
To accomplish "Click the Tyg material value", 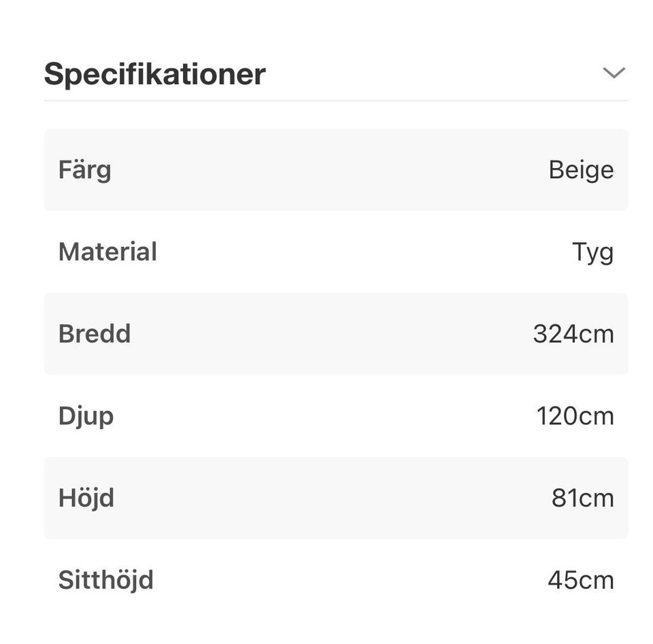I will click(x=592, y=252).
